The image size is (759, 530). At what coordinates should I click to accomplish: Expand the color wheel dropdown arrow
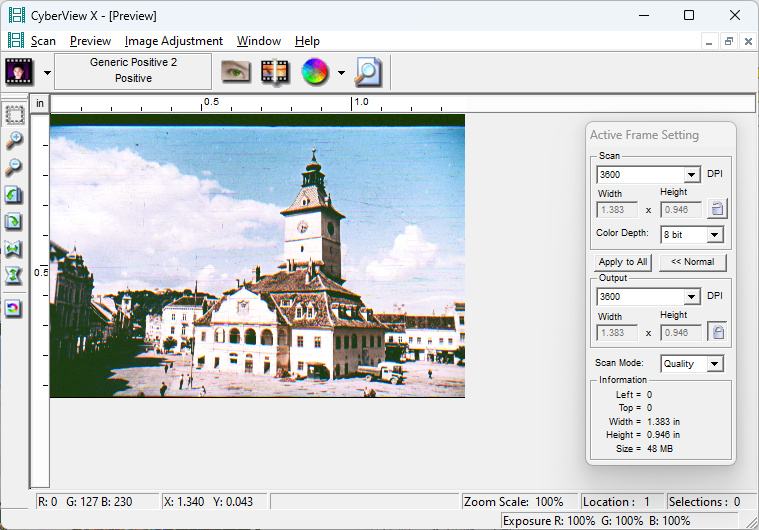341,73
